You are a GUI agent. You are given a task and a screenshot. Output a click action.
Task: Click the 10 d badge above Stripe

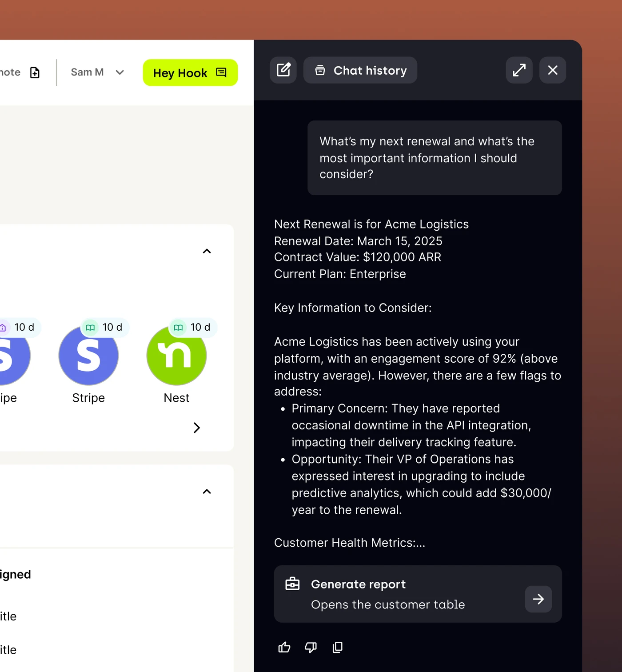(104, 328)
